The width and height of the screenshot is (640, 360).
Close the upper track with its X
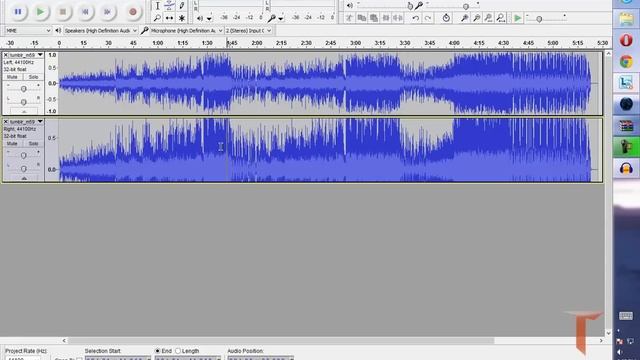click(6, 55)
